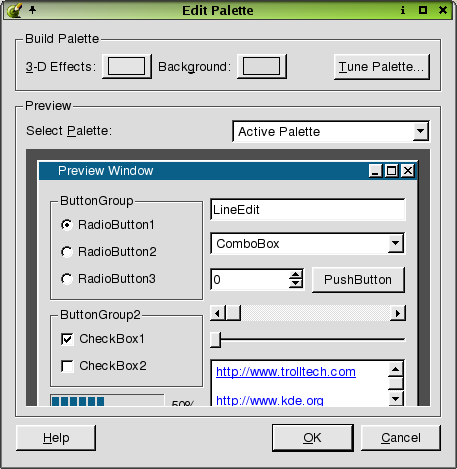Choose the Background color swatch
This screenshot has width=457, height=469.
click(x=262, y=66)
